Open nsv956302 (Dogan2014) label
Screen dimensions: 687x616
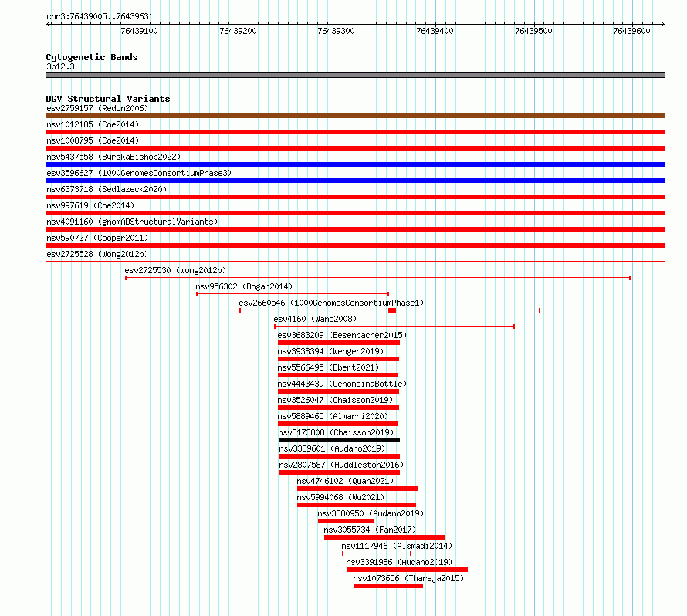(x=244, y=286)
